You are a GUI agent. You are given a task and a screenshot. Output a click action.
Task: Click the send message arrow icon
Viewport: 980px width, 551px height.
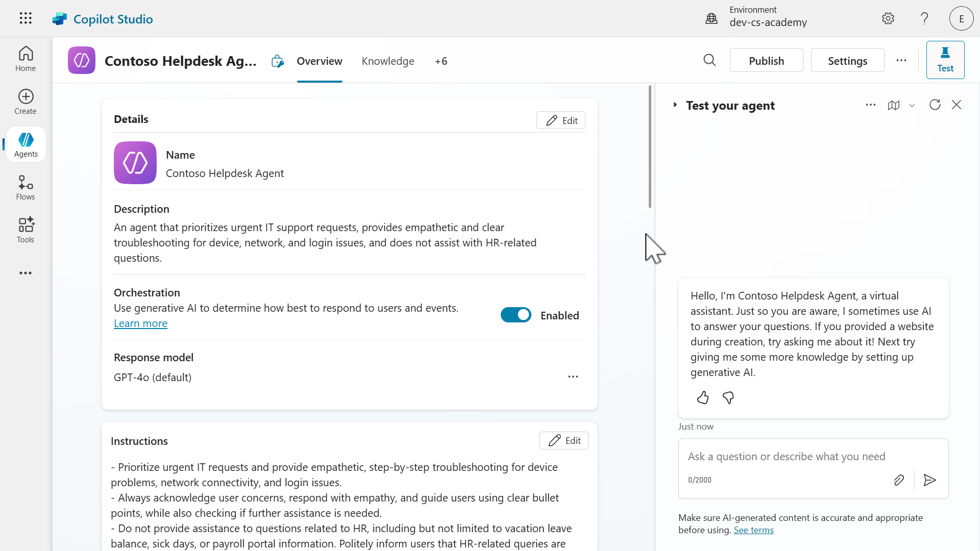pos(929,480)
